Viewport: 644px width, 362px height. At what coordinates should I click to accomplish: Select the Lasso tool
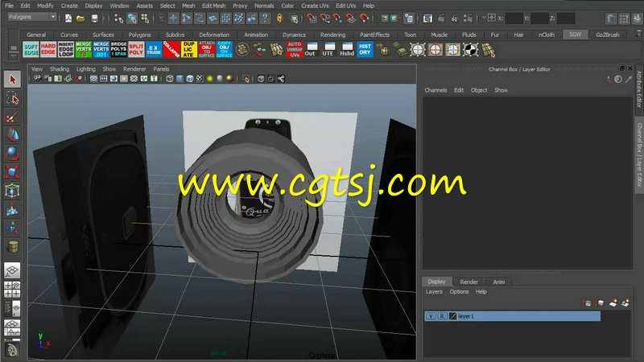point(12,98)
